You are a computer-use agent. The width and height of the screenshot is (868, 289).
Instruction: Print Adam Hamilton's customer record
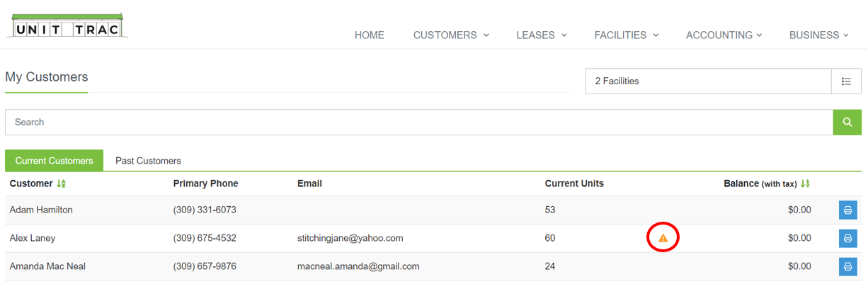[847, 210]
